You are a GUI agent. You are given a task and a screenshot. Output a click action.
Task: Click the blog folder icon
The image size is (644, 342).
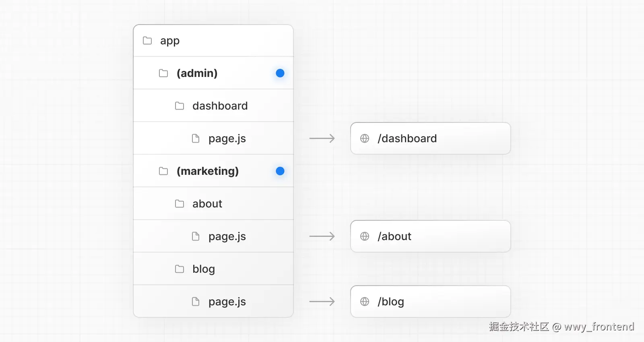180,269
